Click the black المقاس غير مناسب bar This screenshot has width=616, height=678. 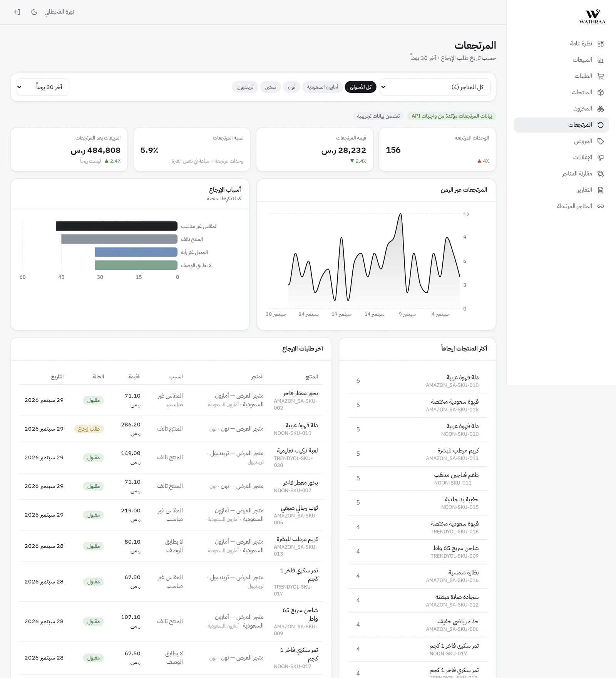(x=117, y=226)
